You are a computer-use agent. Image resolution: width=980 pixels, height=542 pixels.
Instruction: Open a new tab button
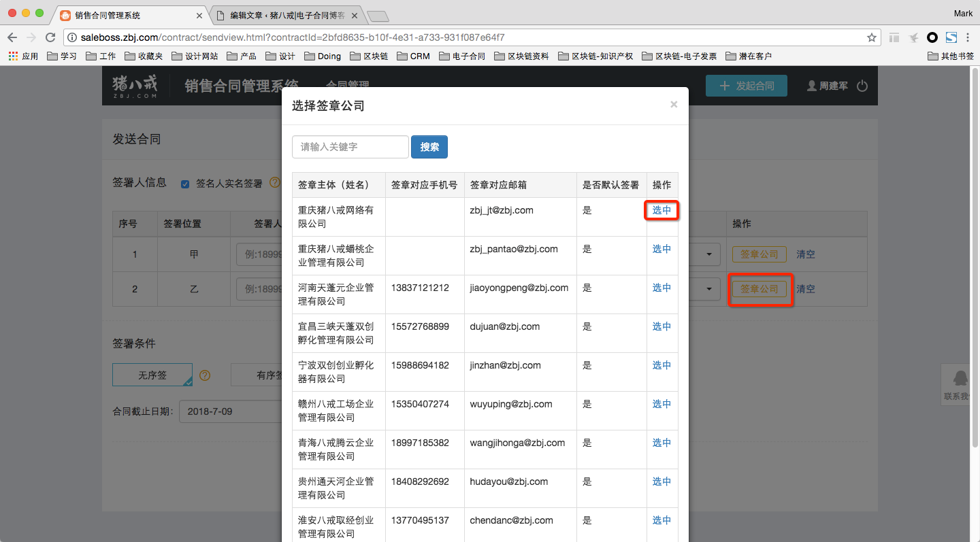coord(378,16)
